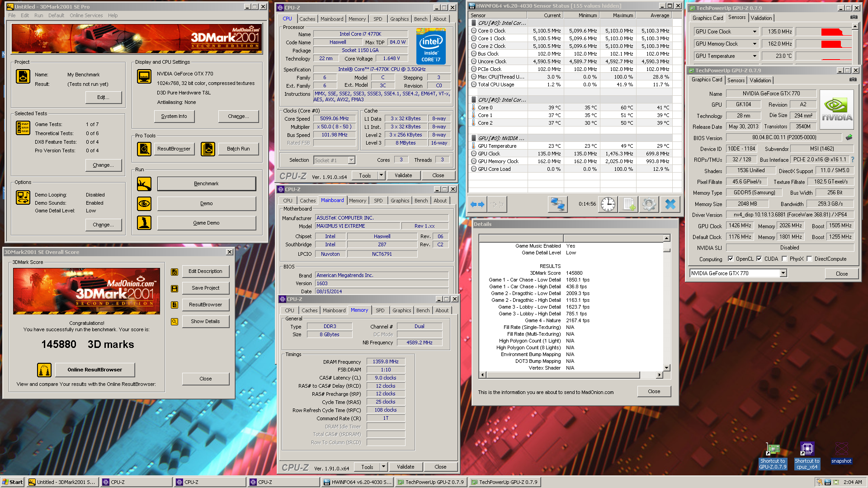Click the magnifier icon beside Pro Tools ResultBrowser
Viewport: 868px width, 488px height.
(x=144, y=149)
